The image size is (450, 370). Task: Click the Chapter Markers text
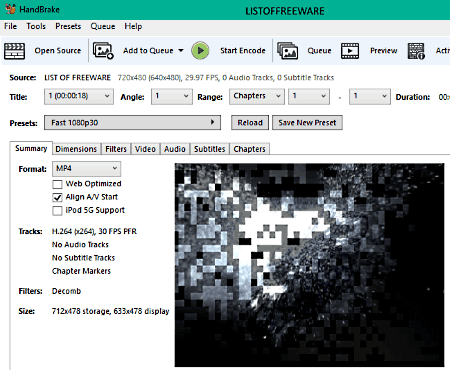[81, 271]
